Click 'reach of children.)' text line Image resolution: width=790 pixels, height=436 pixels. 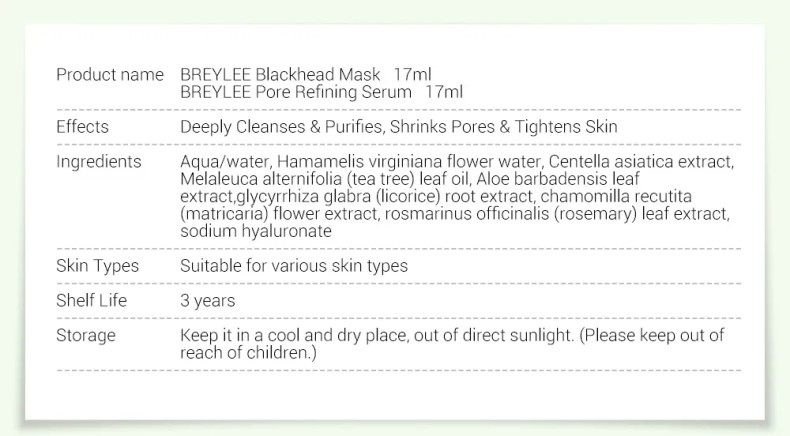[248, 353]
